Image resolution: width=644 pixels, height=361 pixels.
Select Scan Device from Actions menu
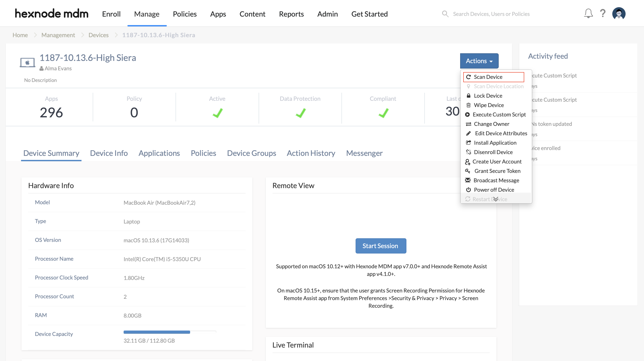(x=494, y=77)
